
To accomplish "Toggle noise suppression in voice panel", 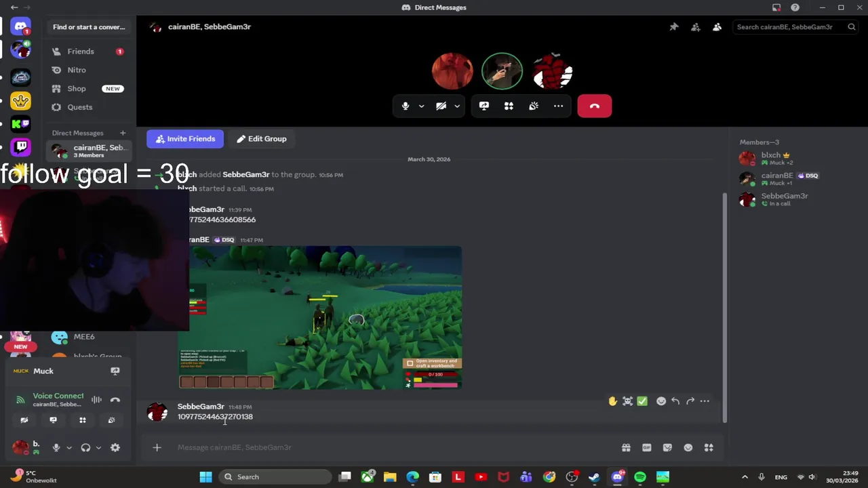I will [x=96, y=400].
